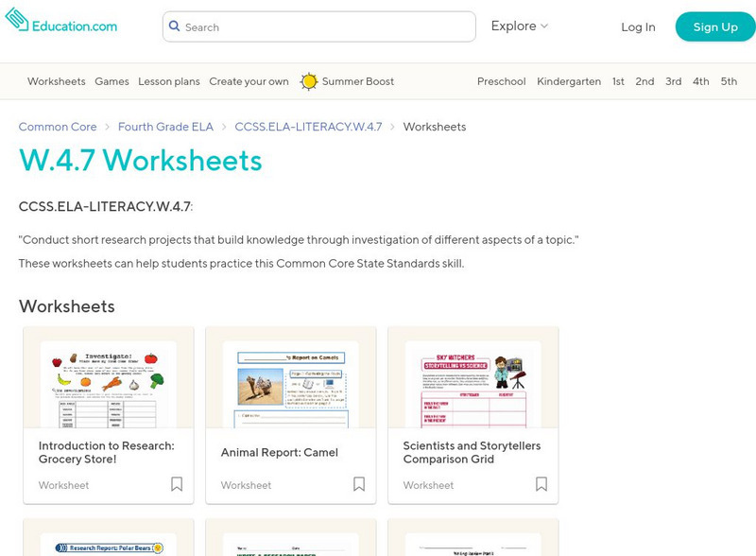
Task: Select the 3rd grade link
Action: (x=674, y=81)
